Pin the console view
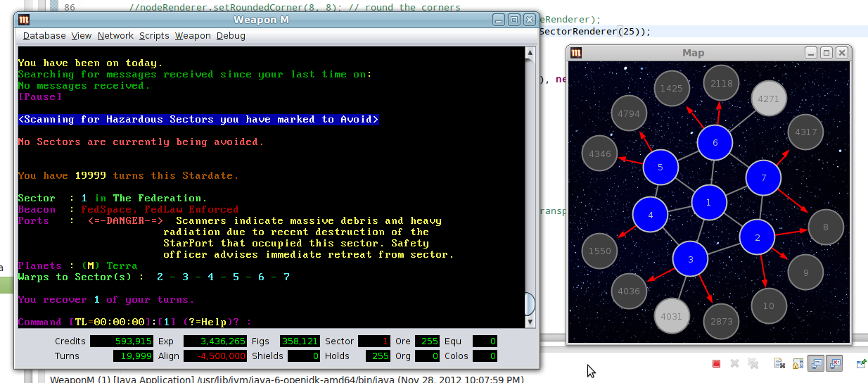Screen dimensions: 868x383 pos(862,363)
